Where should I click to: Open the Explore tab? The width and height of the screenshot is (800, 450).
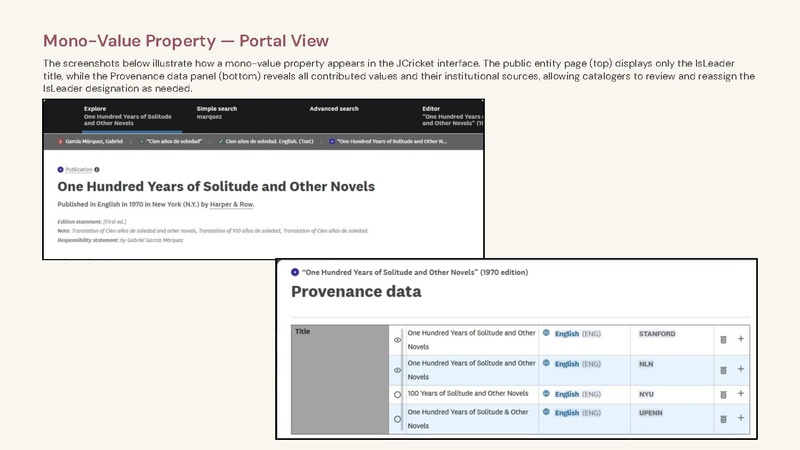click(128, 116)
